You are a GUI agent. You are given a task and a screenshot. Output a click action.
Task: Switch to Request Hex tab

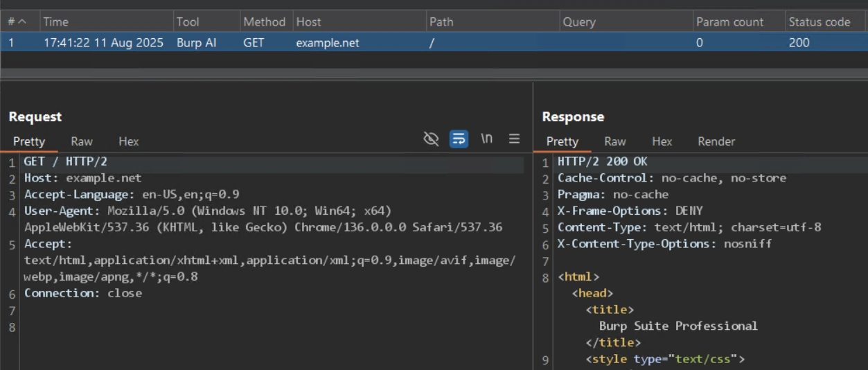[128, 141]
